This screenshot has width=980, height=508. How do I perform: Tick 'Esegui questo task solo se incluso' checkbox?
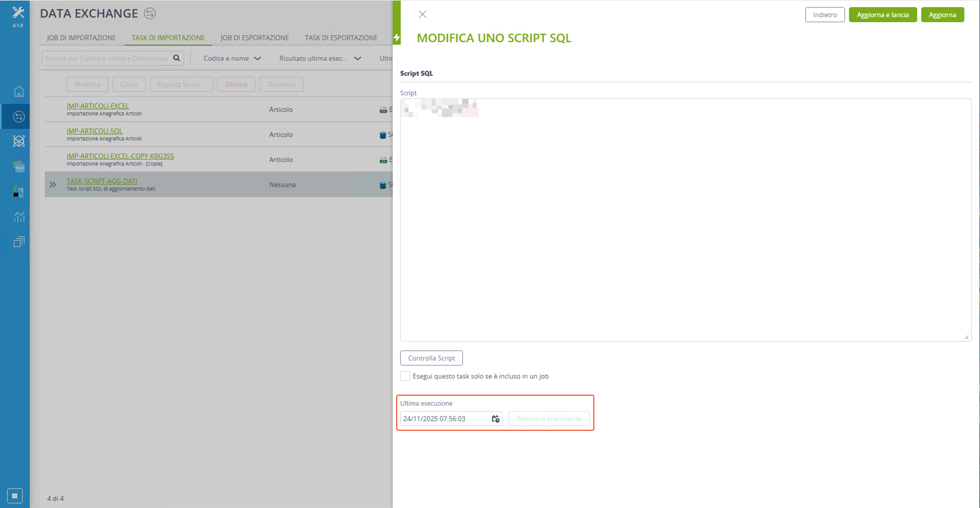pos(405,376)
